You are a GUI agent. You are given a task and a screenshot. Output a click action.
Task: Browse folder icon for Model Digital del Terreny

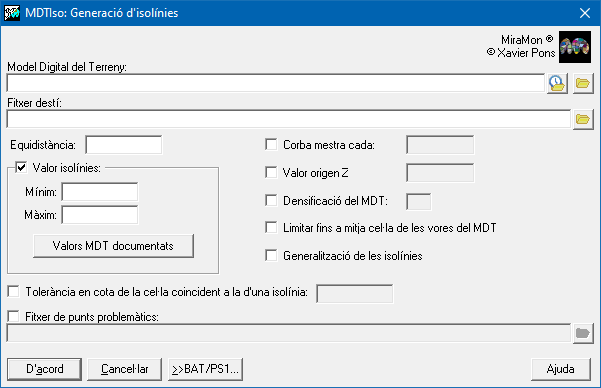click(583, 83)
